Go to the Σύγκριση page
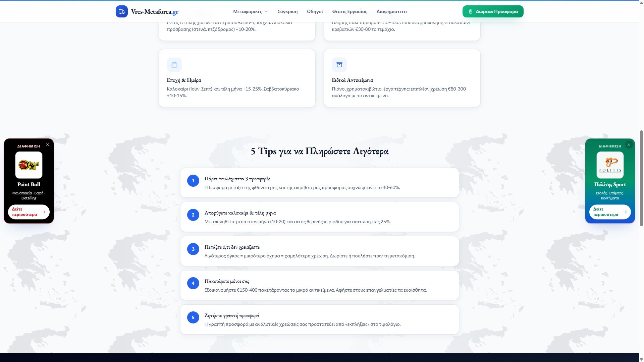Viewport: 644px width, 362px height. click(x=287, y=11)
